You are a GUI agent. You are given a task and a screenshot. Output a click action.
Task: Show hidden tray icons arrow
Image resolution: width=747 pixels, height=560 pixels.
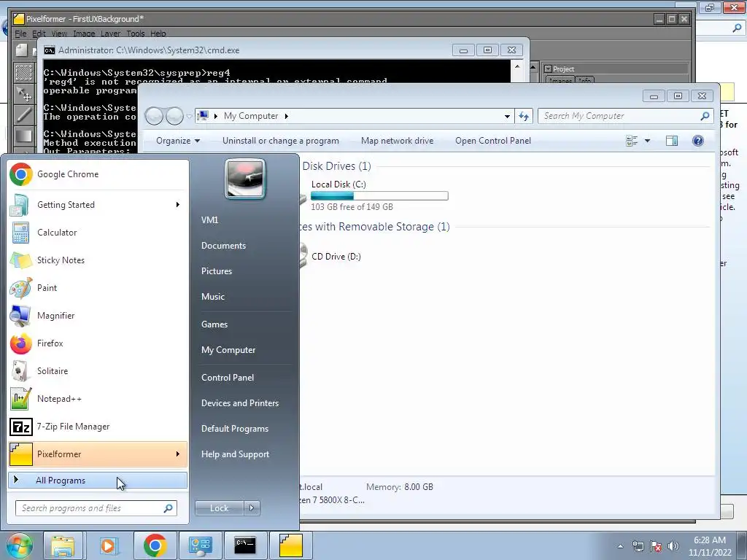click(x=620, y=546)
